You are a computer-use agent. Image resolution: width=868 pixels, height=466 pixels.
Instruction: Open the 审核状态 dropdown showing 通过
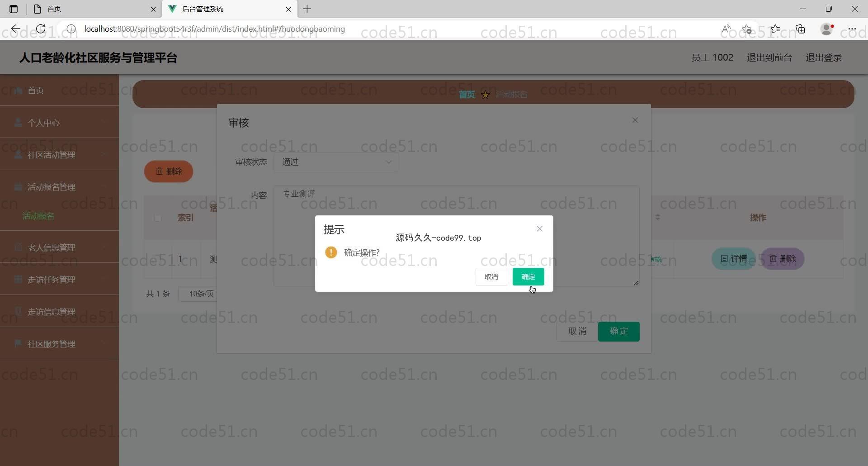(x=336, y=162)
